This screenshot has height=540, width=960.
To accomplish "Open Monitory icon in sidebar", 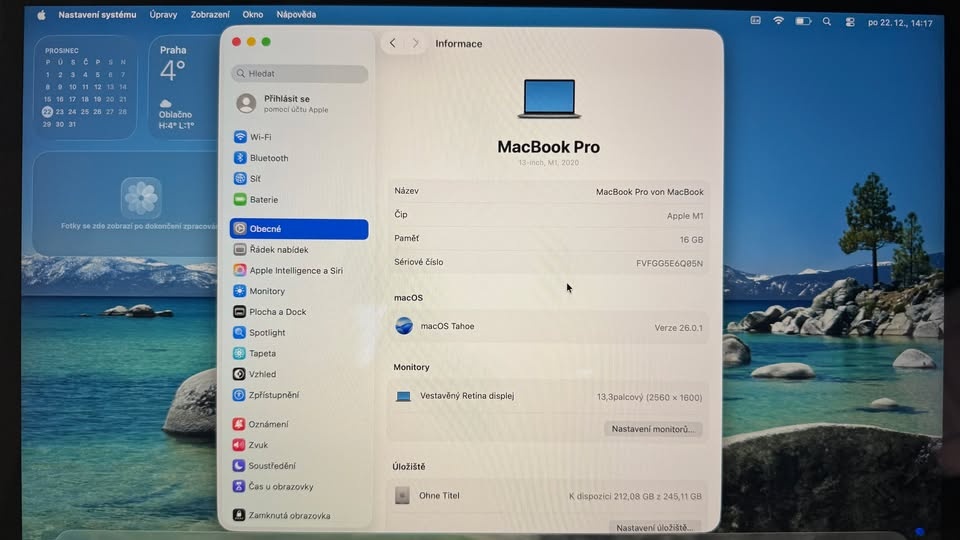I will 239,291.
